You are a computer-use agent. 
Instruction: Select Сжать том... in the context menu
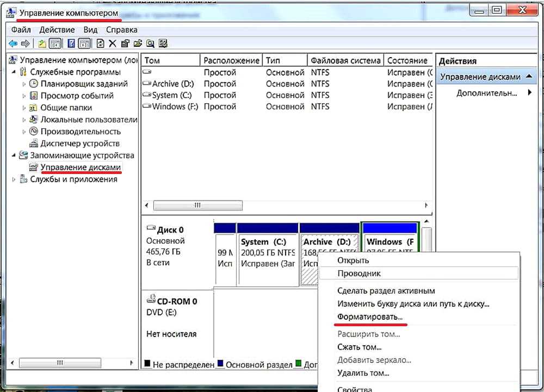coord(359,347)
